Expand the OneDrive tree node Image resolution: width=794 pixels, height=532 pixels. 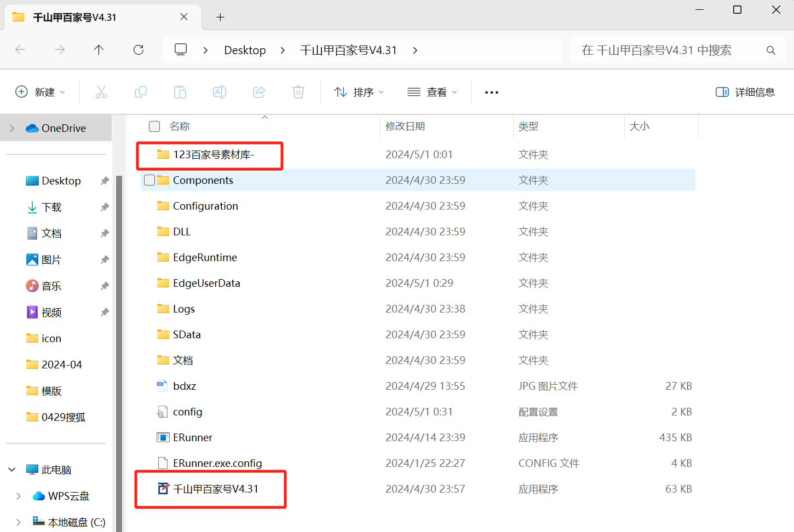(12, 128)
